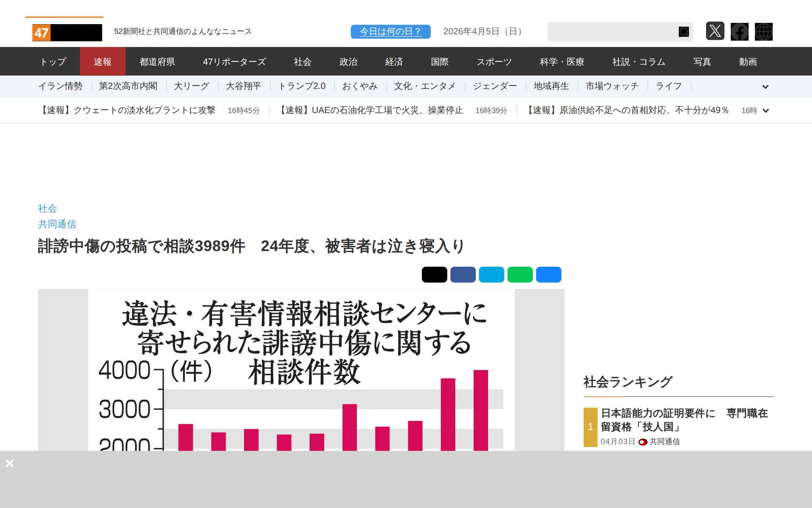Image resolution: width=812 pixels, height=508 pixels.
Task: Click the 今日は何の日？ button
Action: [390, 32]
